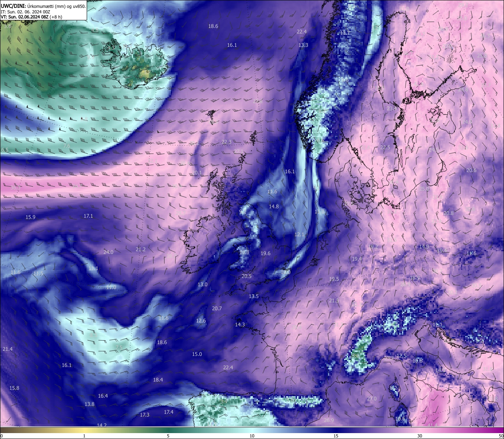This screenshot has width=504, height=439.
Task: Click the 21.2 value west of Ireland
Action: 141,250
